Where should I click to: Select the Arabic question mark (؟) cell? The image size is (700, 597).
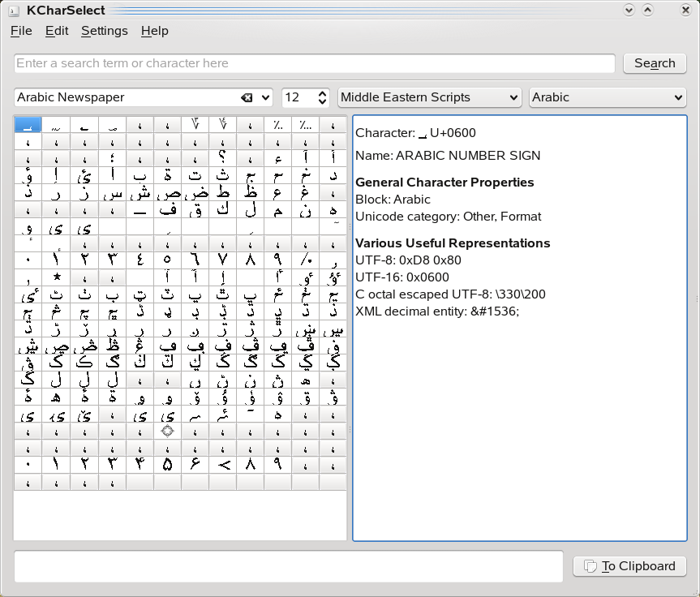point(223,158)
